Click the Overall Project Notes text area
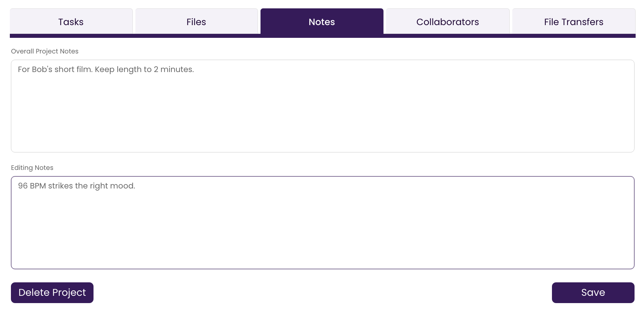 [x=323, y=106]
